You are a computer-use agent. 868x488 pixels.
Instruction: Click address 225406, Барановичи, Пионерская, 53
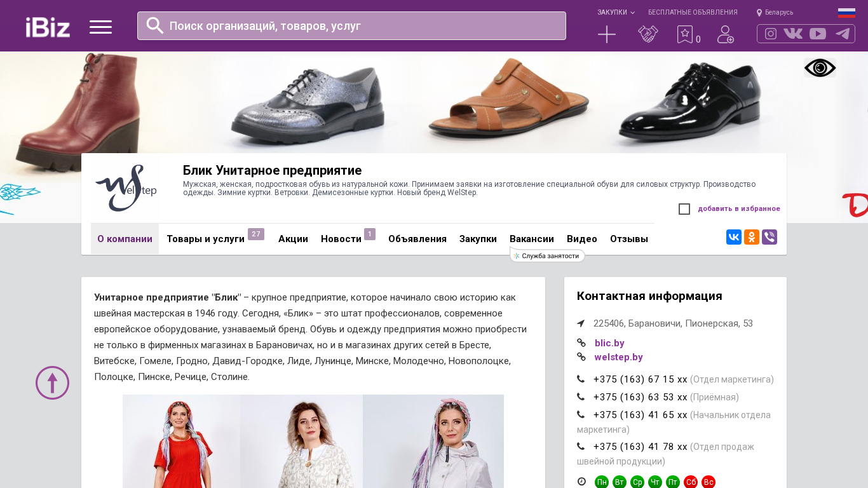[x=673, y=323]
